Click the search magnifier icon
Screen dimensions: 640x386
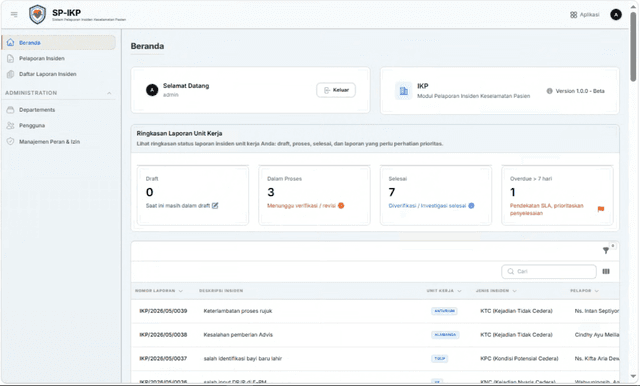coord(510,271)
